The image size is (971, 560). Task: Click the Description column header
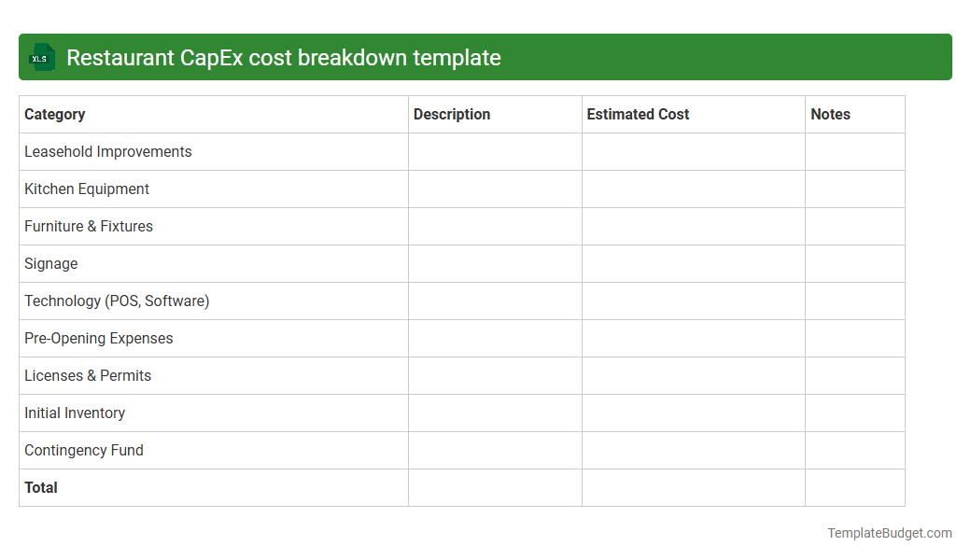point(451,114)
